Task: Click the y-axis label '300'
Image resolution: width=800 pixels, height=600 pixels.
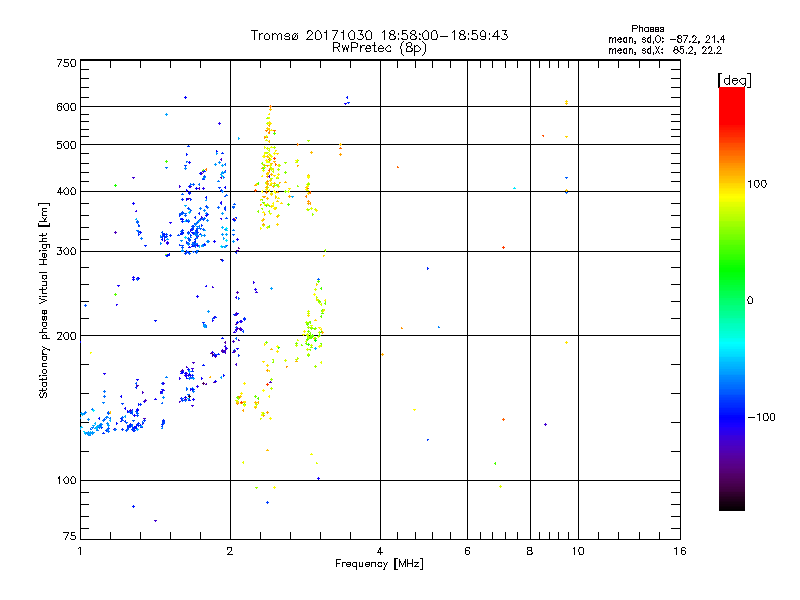Action: 66,252
